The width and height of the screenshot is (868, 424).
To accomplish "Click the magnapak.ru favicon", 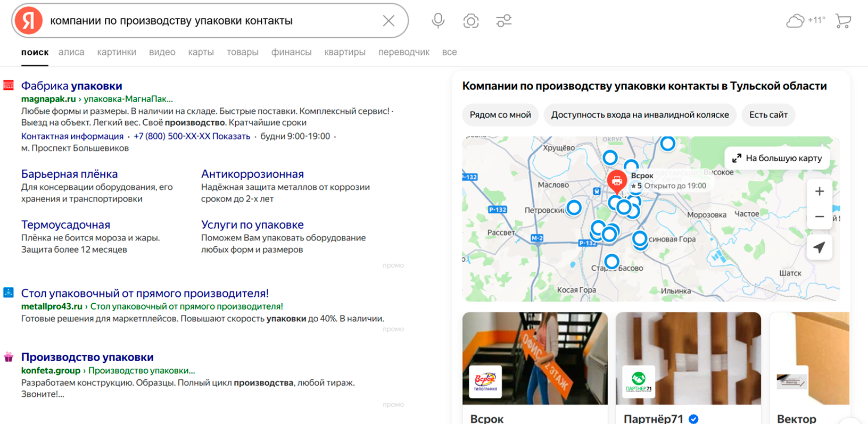I will pyautogui.click(x=9, y=86).
